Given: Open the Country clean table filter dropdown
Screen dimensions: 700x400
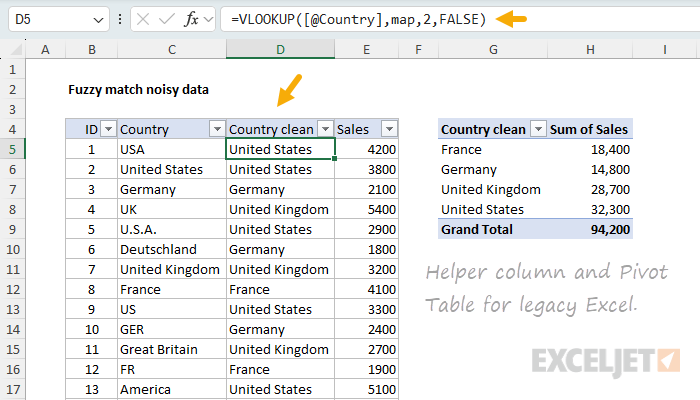Looking at the screenshot, I should click(325, 129).
